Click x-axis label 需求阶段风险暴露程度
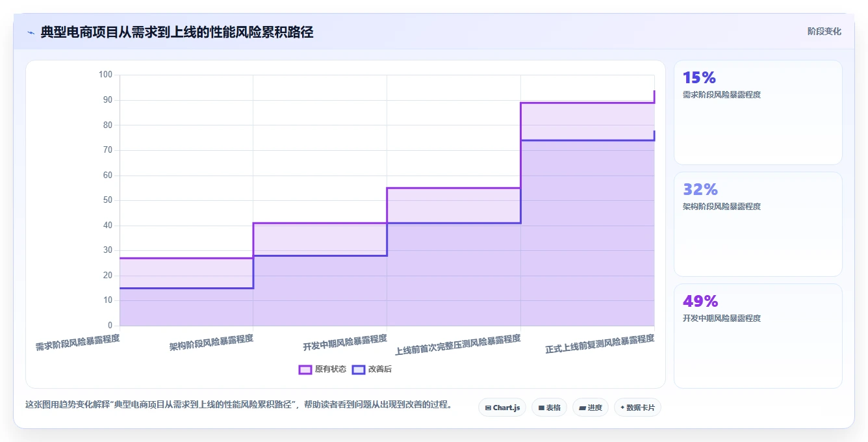Screen dimensions: 868x442 coord(77,343)
